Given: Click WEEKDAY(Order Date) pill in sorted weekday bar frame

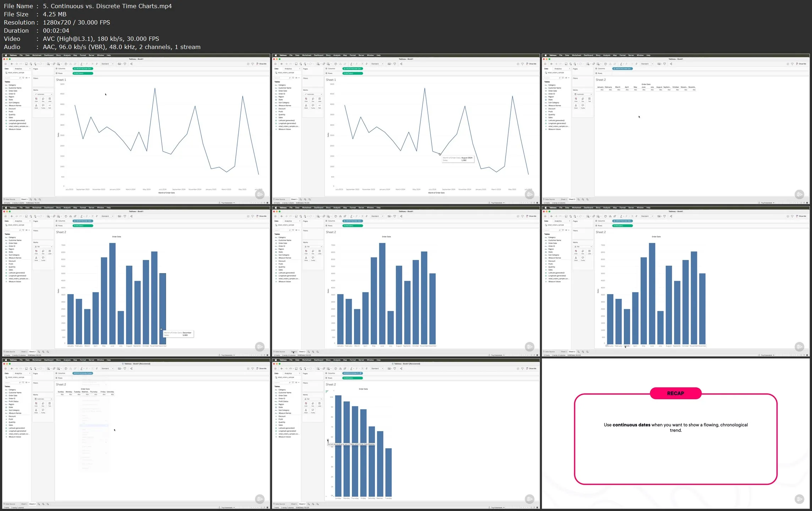Looking at the screenshot, I should [x=353, y=373].
